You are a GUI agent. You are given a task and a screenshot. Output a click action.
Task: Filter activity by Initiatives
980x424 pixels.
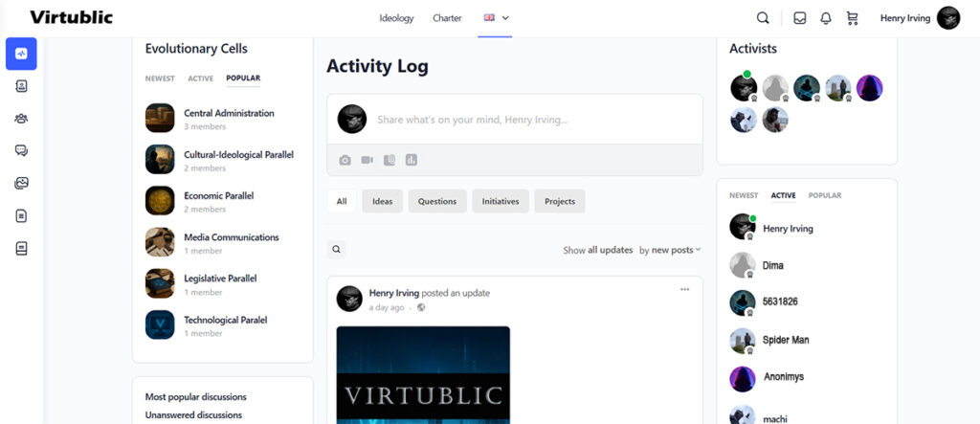point(501,201)
